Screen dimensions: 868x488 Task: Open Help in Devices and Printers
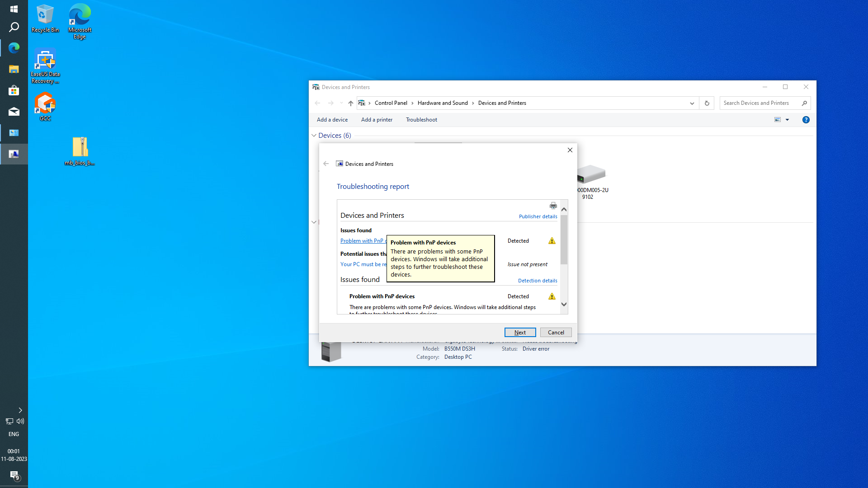[806, 120]
